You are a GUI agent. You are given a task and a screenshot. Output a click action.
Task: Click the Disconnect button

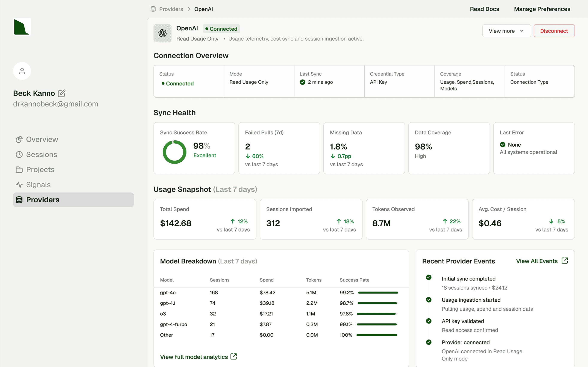point(554,31)
